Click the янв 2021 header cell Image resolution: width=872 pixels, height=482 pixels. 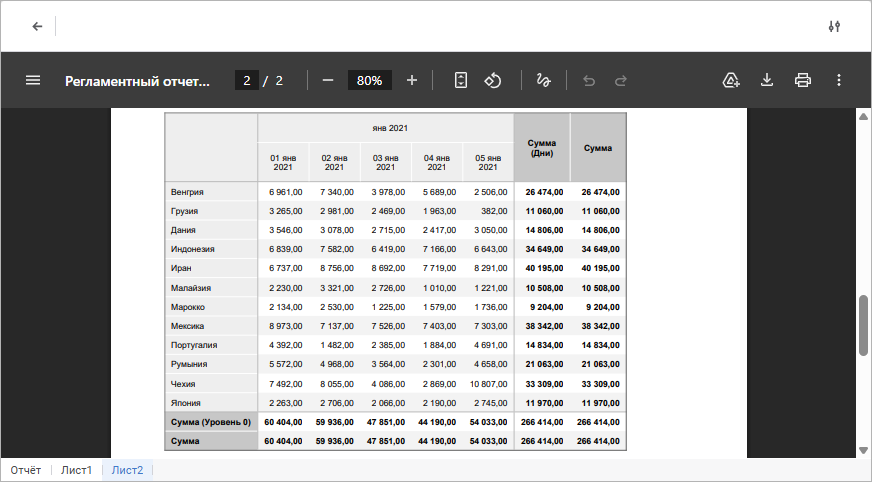coord(386,128)
